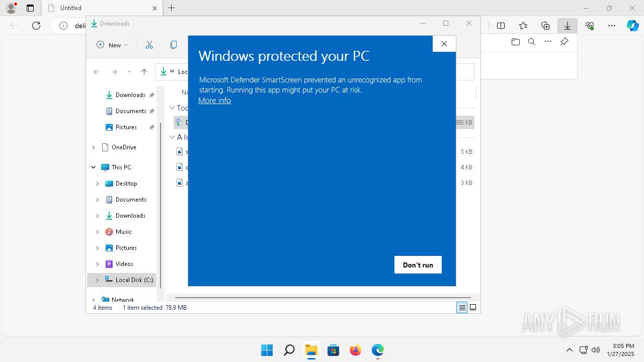Expand the Desktop tree node
The height and width of the screenshot is (362, 644).
[98, 184]
